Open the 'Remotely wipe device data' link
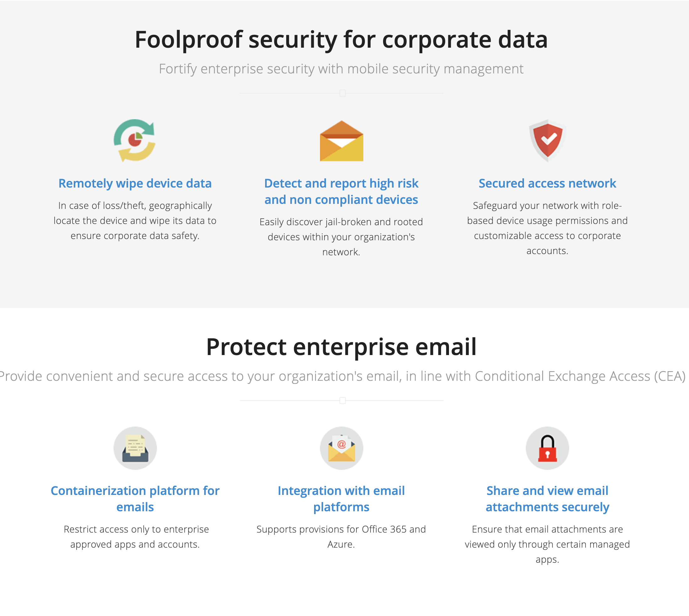 pyautogui.click(x=135, y=183)
